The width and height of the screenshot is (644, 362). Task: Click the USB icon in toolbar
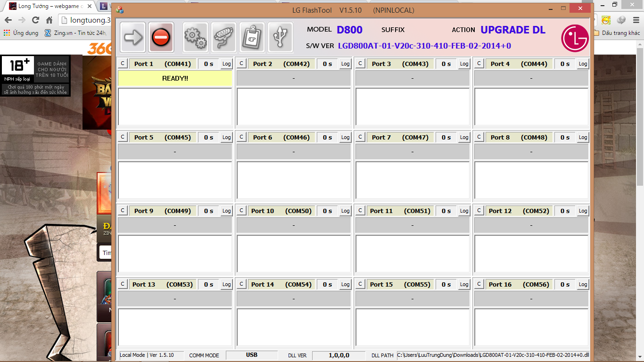(x=280, y=37)
